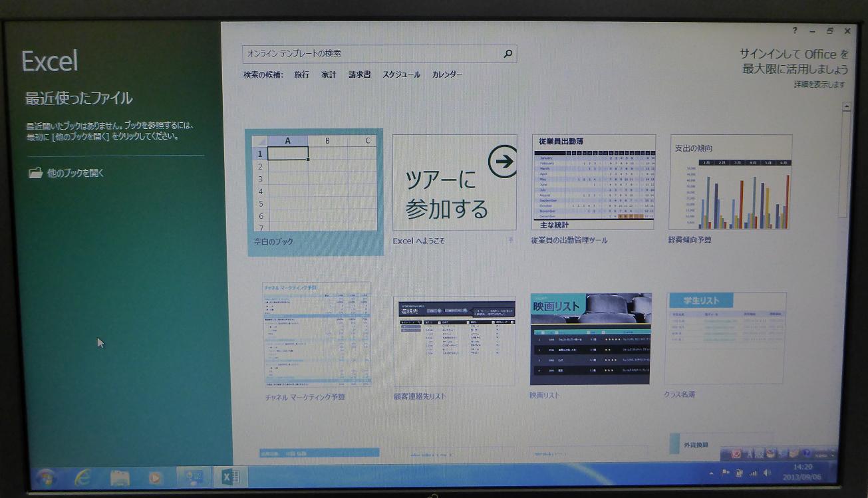The image size is (868, 498).
Task: Open Internet Explorer from the taskbar
Action: point(83,477)
